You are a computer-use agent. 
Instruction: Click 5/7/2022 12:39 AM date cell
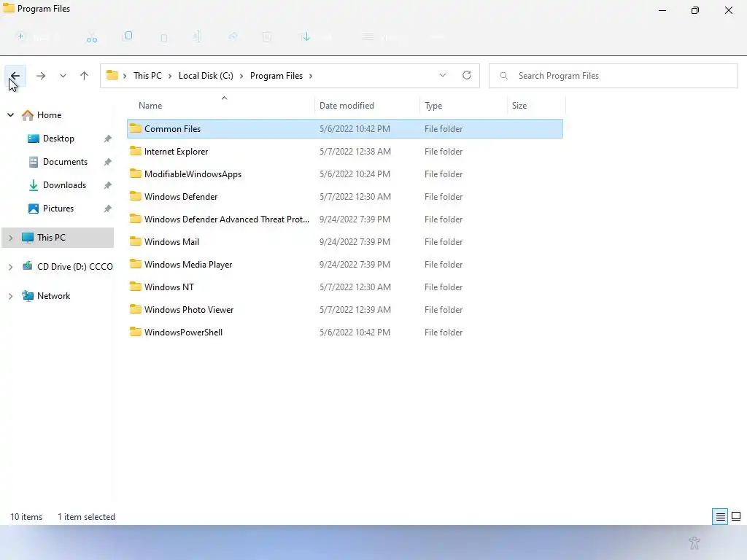tap(355, 310)
